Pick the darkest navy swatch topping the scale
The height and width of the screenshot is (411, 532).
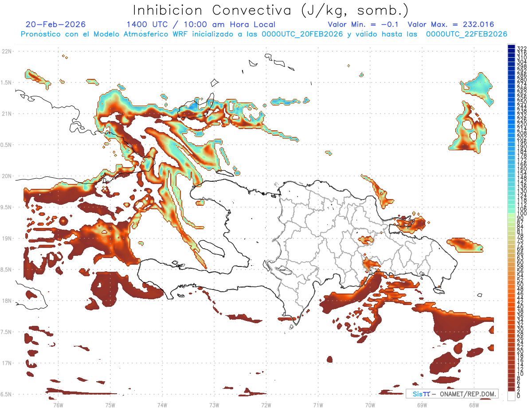tap(511, 47)
